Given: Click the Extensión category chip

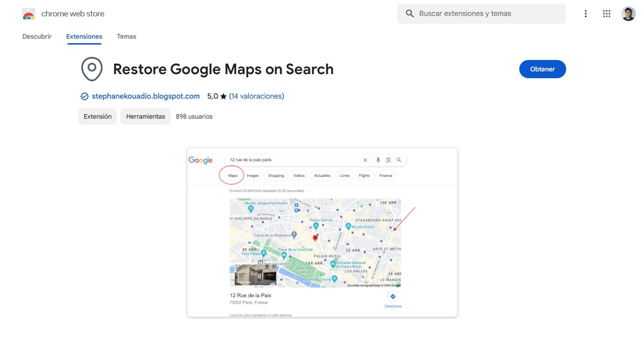Looking at the screenshot, I should [97, 116].
